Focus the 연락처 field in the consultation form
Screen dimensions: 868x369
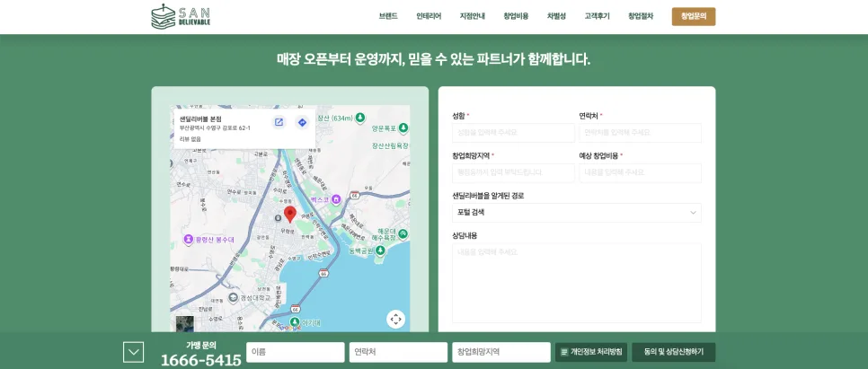(640, 133)
